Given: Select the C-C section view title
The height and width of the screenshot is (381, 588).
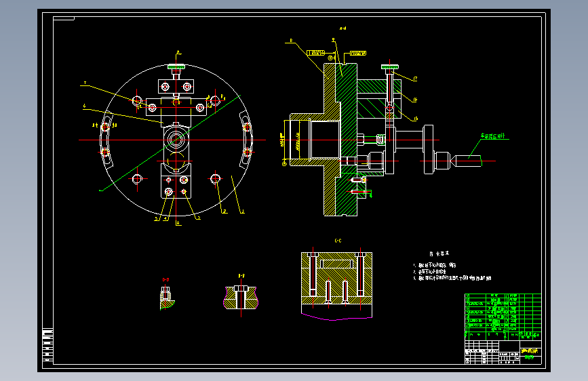Looking at the screenshot, I should (338, 241).
